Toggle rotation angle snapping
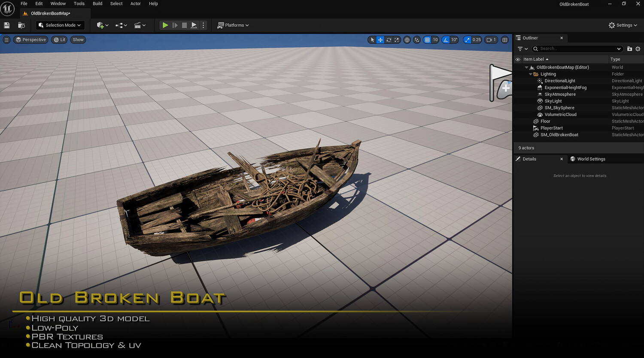Image resolution: width=644 pixels, height=358 pixels. point(446,40)
